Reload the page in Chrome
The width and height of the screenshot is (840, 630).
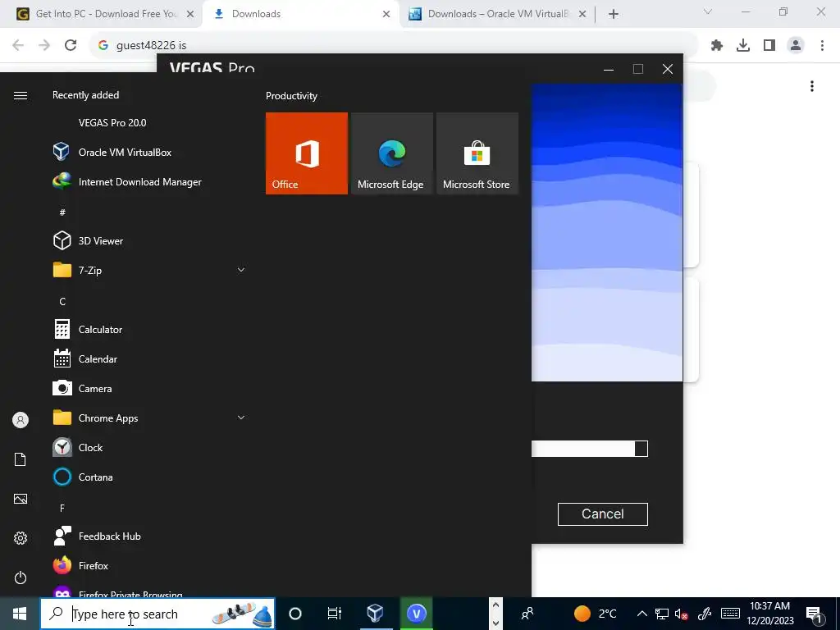click(x=71, y=46)
